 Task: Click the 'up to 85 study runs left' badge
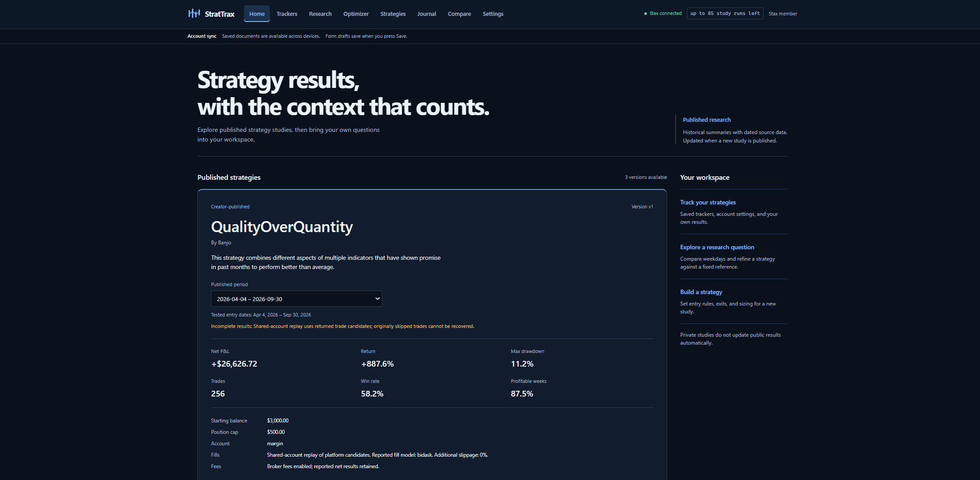725,14
